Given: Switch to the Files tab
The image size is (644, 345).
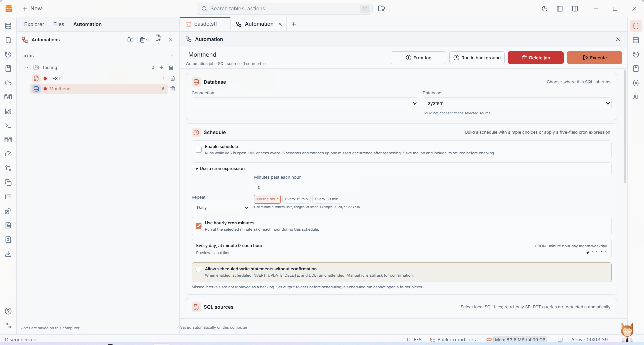Looking at the screenshot, I should point(59,24).
